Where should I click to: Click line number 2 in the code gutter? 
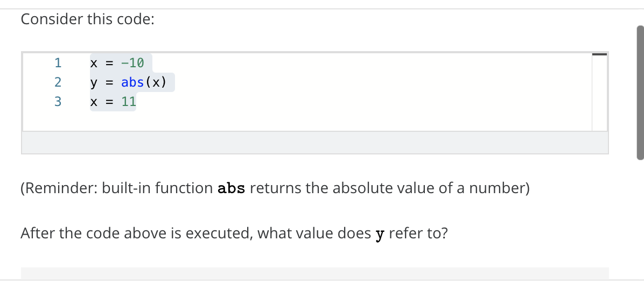click(58, 82)
